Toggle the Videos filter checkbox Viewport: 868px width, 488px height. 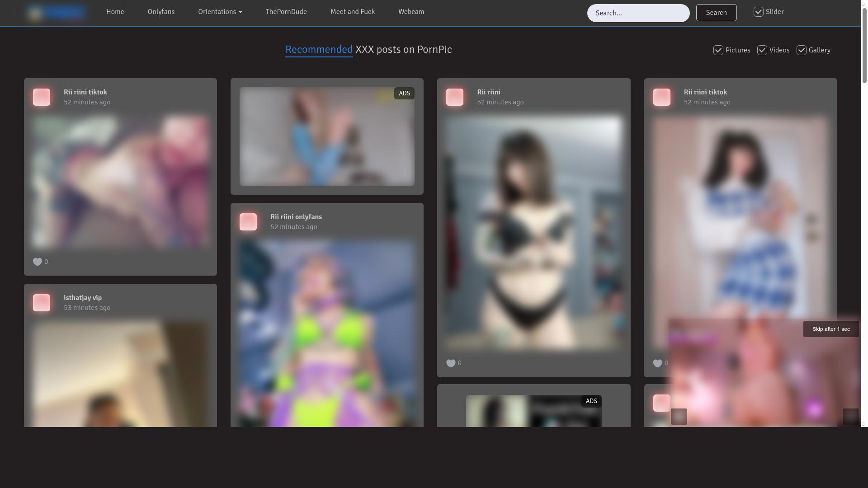coord(762,50)
